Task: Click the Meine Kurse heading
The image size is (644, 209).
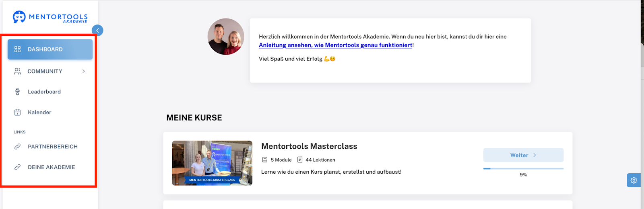Action: (194, 118)
